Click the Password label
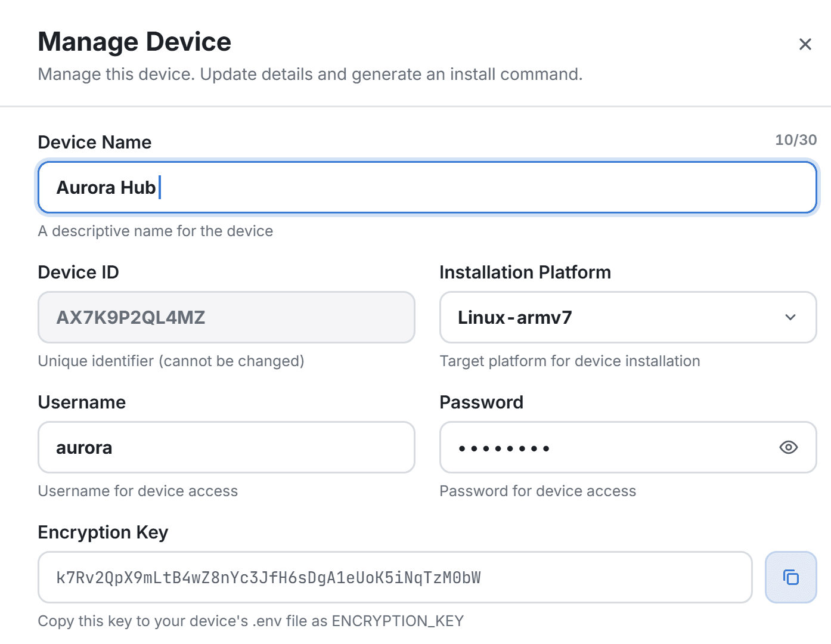The height and width of the screenshot is (644, 831). 482,402
